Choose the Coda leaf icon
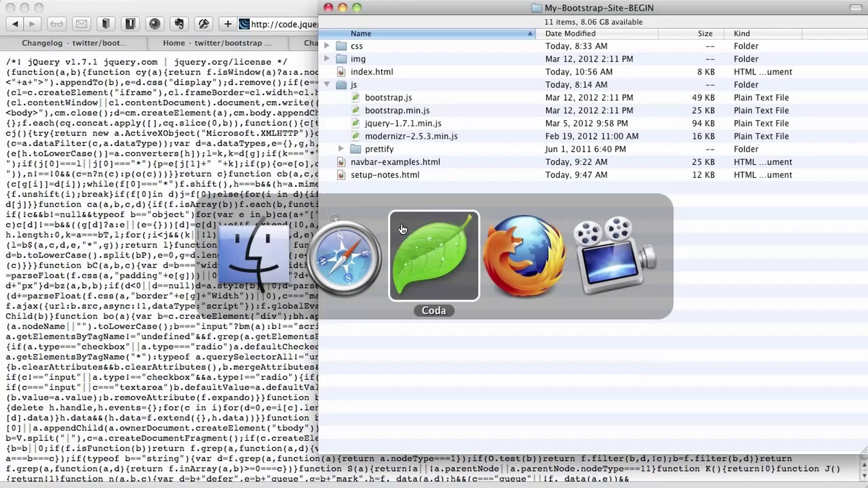 point(434,256)
